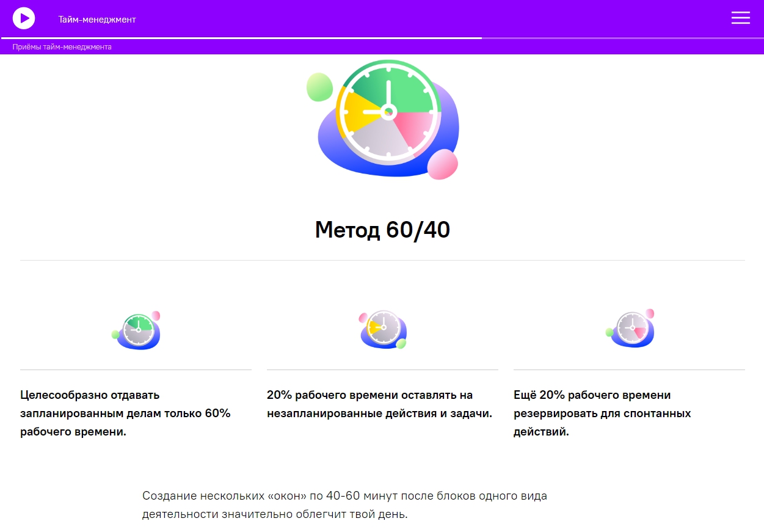Image resolution: width=764 pixels, height=532 pixels.
Task: Open the hamburger menu
Action: pos(740,18)
